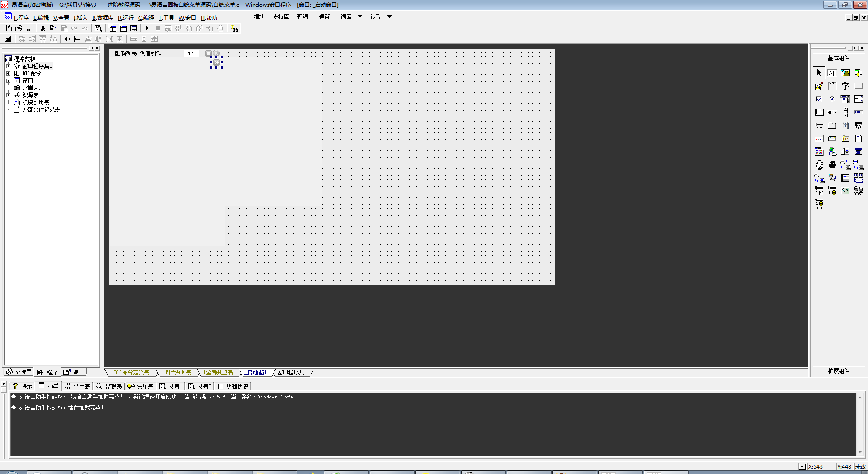
Task: Select the shape box component icon
Action: click(x=859, y=73)
